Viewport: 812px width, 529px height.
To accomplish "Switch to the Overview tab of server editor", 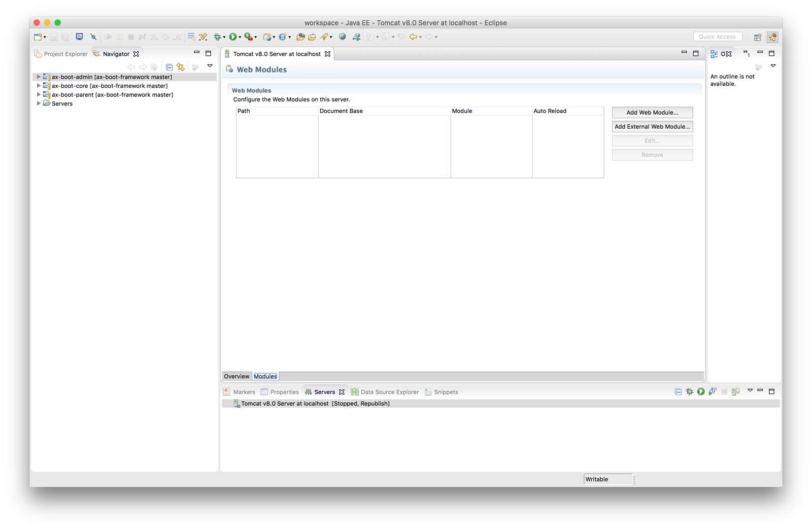I will coord(236,376).
